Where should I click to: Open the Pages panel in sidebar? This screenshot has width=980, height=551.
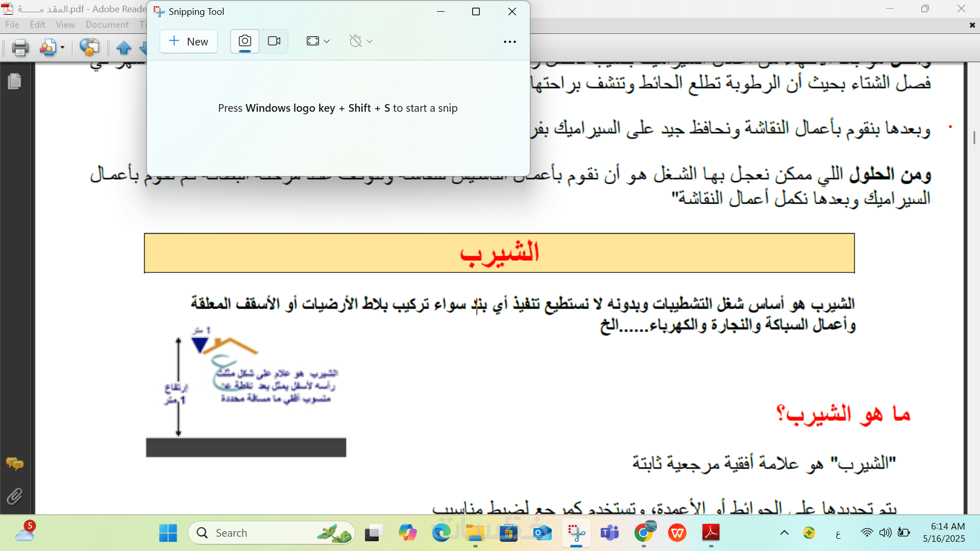(15, 82)
